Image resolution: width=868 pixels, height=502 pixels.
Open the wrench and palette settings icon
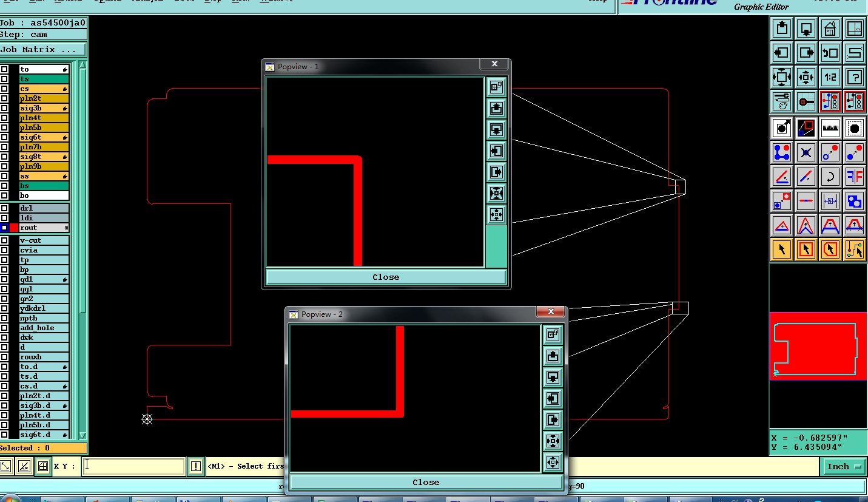[782, 101]
